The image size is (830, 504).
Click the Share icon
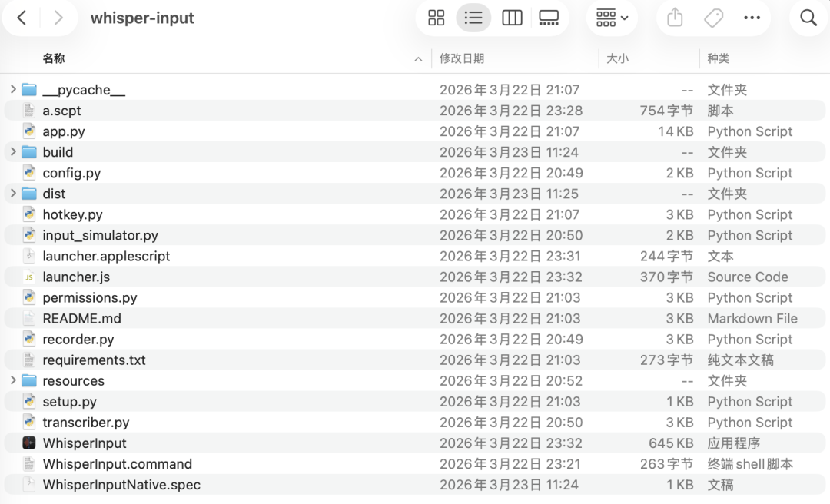point(675,18)
